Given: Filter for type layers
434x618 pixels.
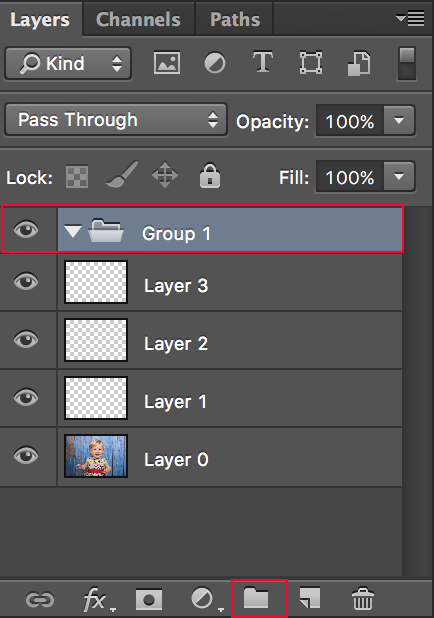Looking at the screenshot, I should point(263,62).
